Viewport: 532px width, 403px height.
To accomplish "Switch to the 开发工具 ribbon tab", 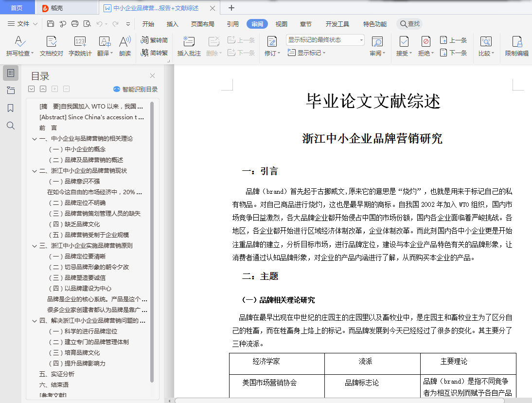I will pyautogui.click(x=337, y=24).
